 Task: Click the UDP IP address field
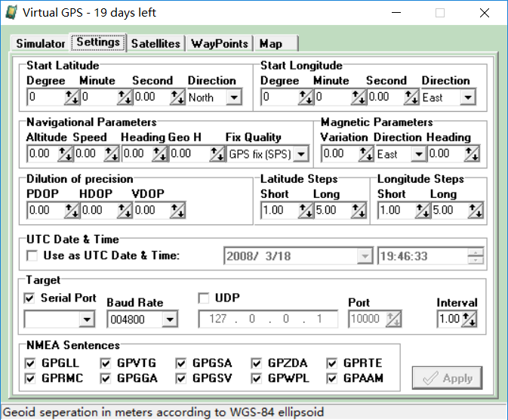268,319
